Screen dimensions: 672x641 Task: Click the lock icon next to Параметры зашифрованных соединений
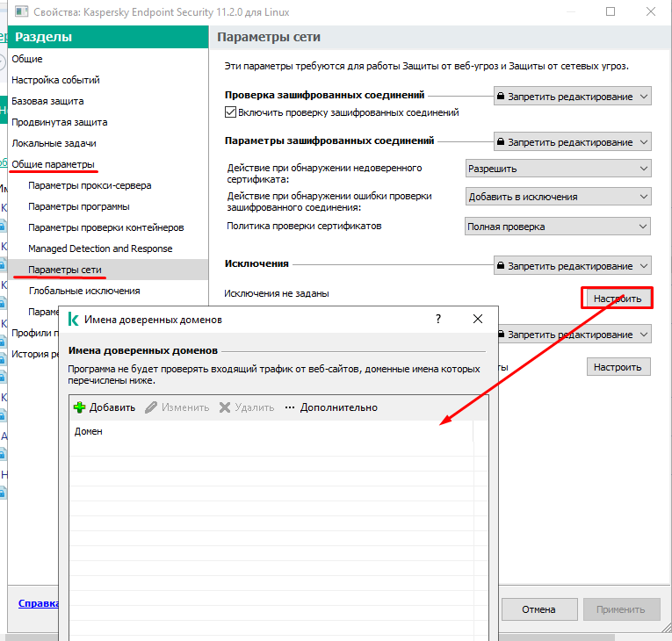tap(500, 141)
